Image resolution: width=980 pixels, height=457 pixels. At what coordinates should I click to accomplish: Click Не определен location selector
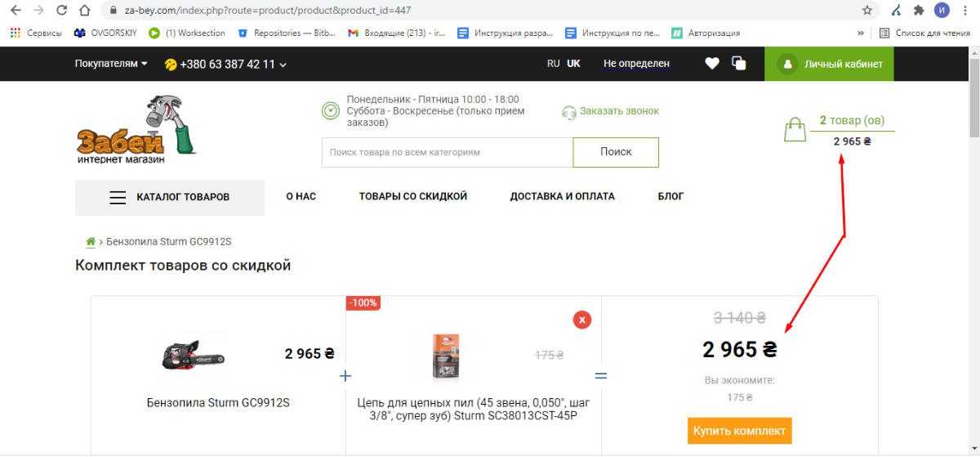636,63
